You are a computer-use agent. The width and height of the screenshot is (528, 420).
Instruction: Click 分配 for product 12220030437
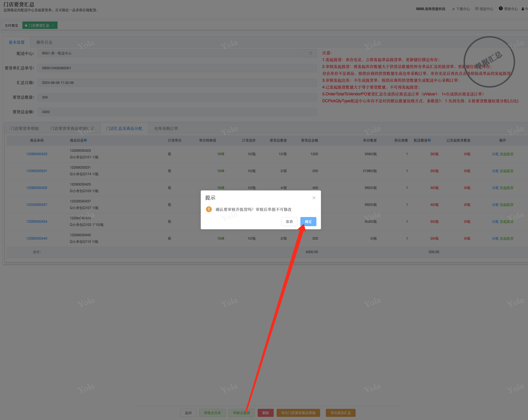pos(495,205)
